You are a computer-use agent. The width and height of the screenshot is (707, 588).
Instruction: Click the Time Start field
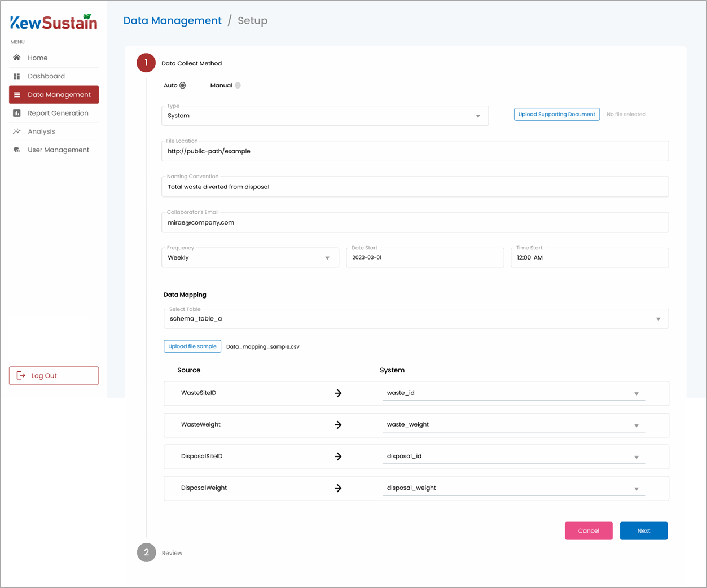point(590,258)
